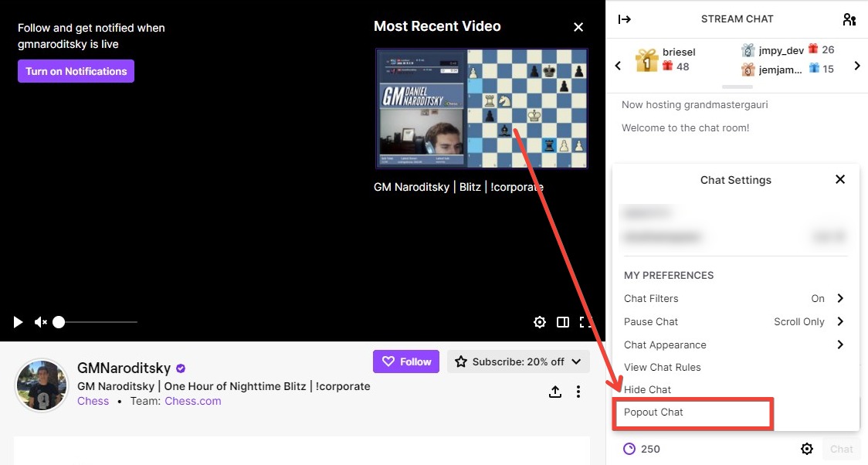Screen dimensions: 868x465
Task: Turn on Notifications for gmnaroditsky
Action: [x=76, y=71]
